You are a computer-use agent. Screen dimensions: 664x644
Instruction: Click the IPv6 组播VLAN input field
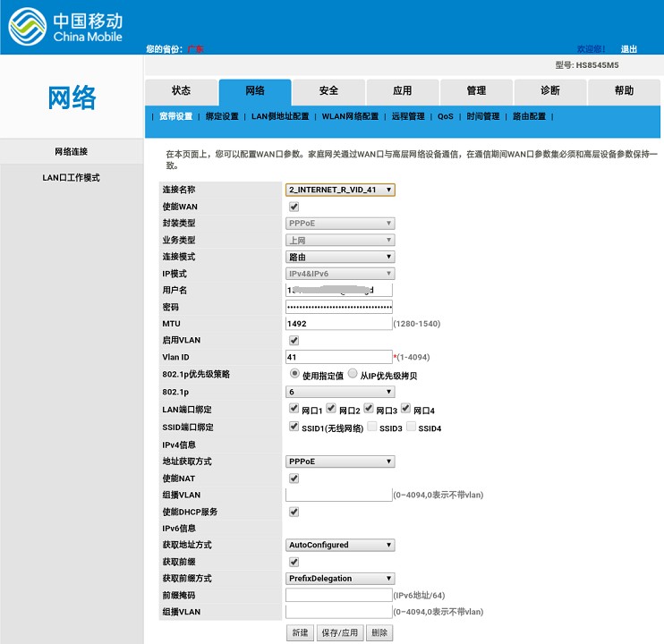339,612
